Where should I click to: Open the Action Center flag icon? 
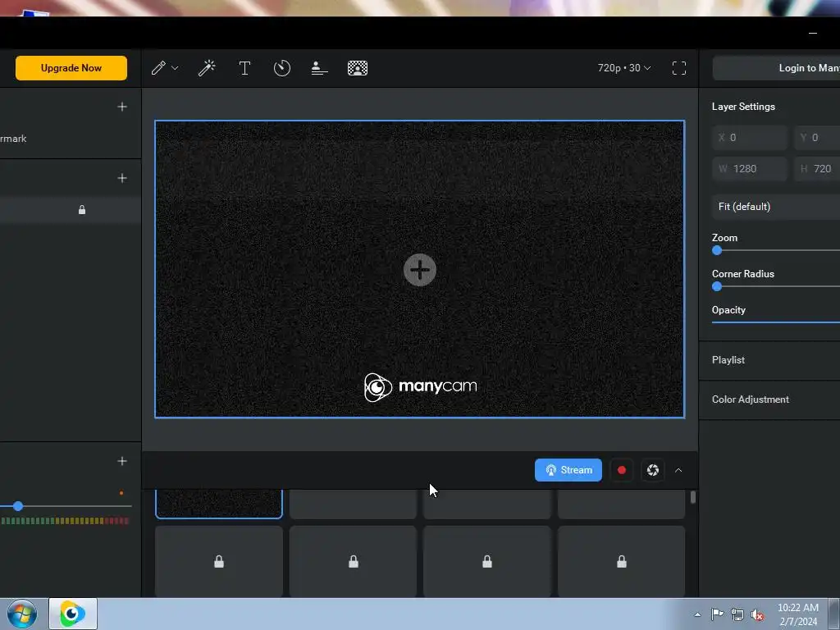[717, 614]
